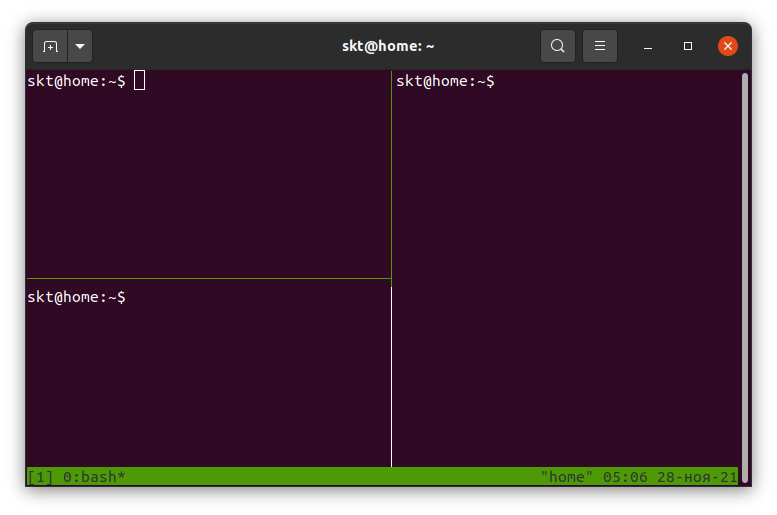Screen dimensions: 777x515
Task: Select the bottom-left tmux pane prompt
Action: pos(76,297)
